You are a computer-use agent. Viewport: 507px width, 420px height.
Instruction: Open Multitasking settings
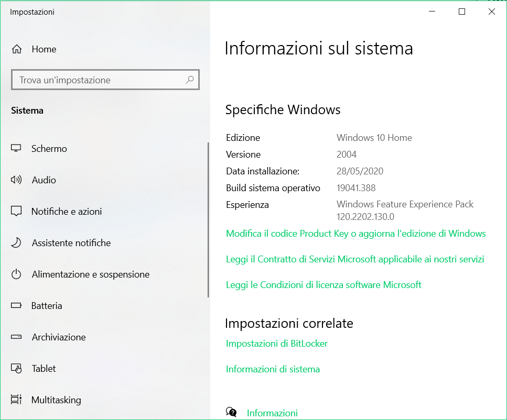point(56,400)
